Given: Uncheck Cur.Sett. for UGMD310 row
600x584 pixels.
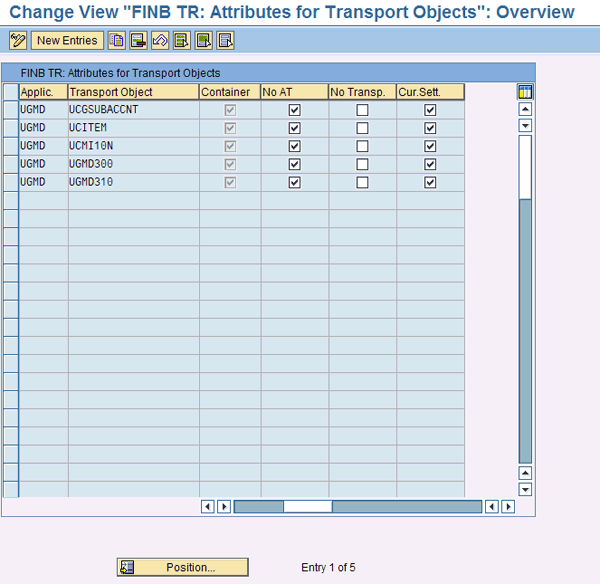Looking at the screenshot, I should click(x=430, y=182).
